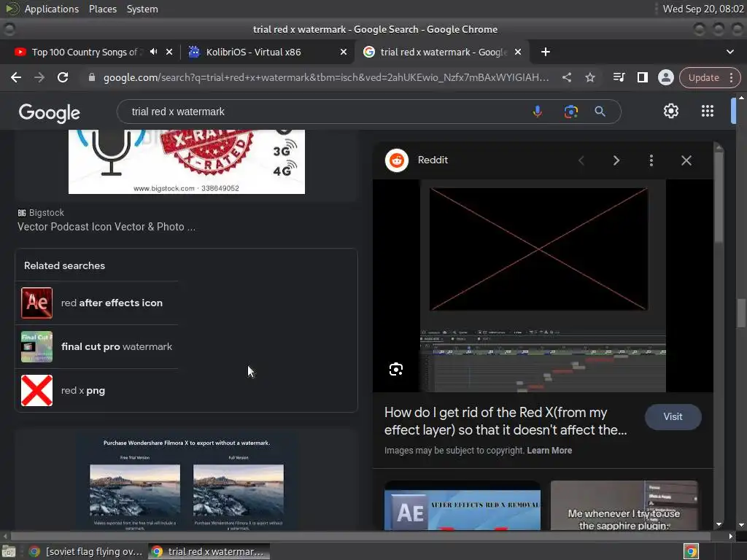Open the How do I get rid of the Red X title
747x560 pixels.
click(506, 421)
